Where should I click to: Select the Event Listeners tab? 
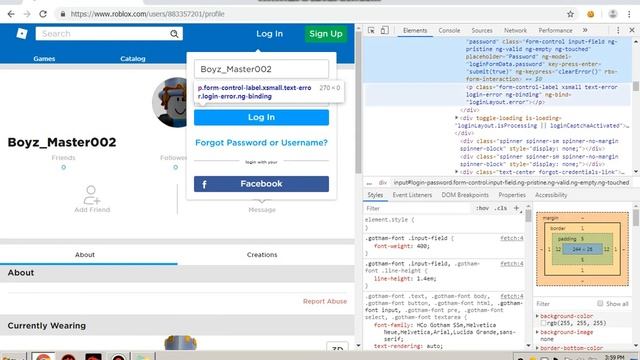coord(412,195)
